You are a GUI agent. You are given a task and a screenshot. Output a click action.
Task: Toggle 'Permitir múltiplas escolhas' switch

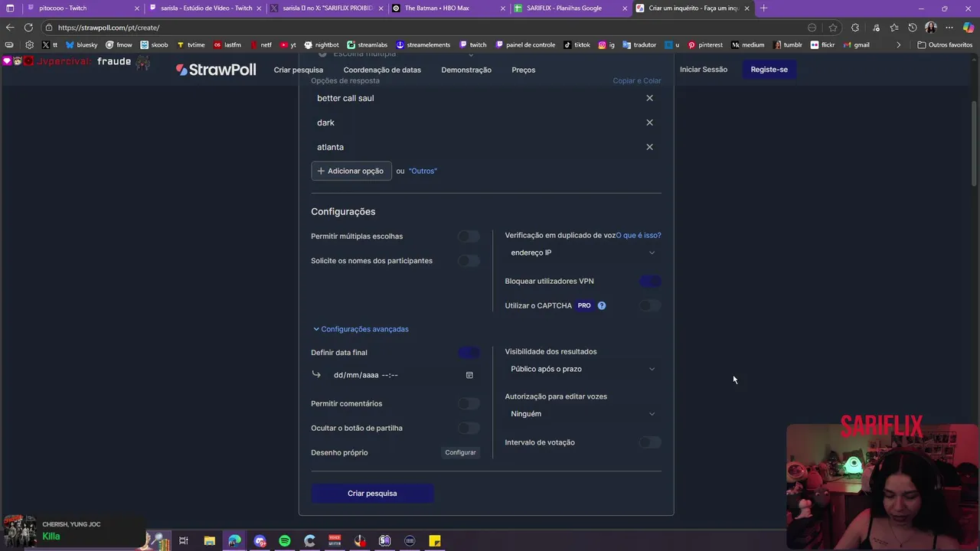pos(469,236)
